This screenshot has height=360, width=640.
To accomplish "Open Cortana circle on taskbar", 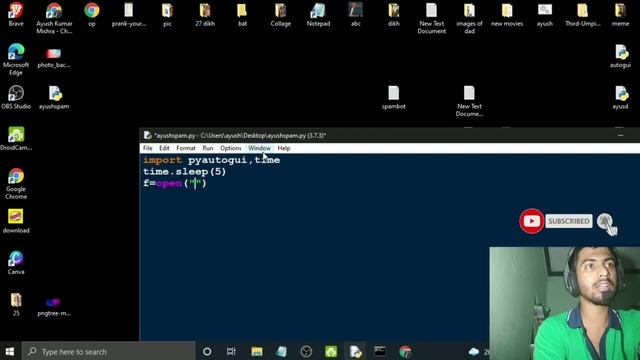I will [207, 351].
